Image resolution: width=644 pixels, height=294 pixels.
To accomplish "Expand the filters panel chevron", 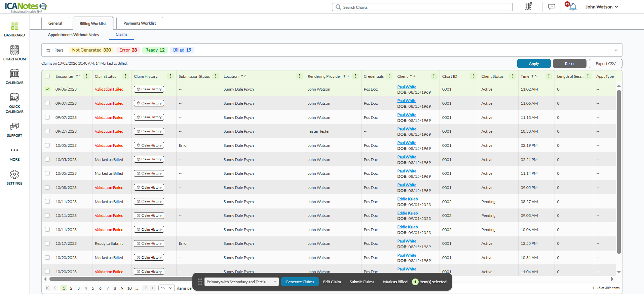I will pos(616,50).
